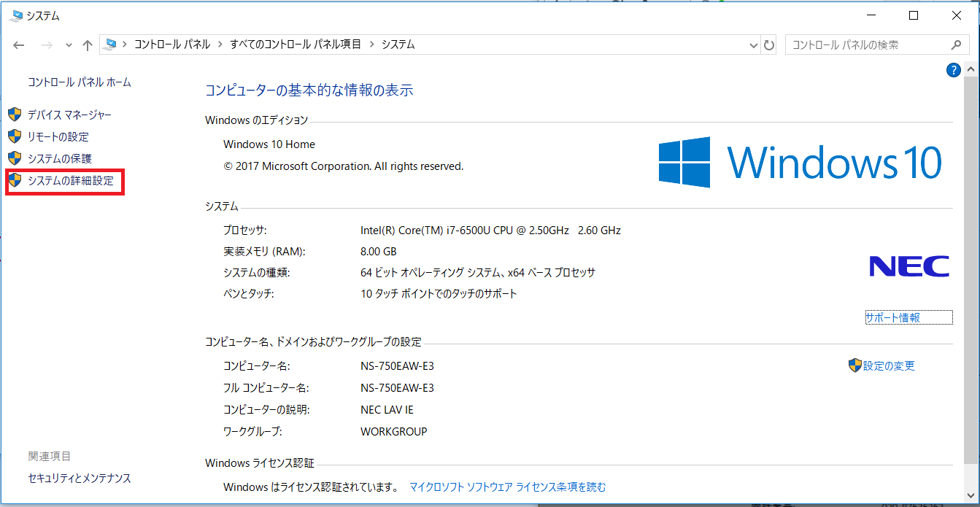Click Windows はライセンス認証されています text
The image size is (980, 507).
pos(310,487)
